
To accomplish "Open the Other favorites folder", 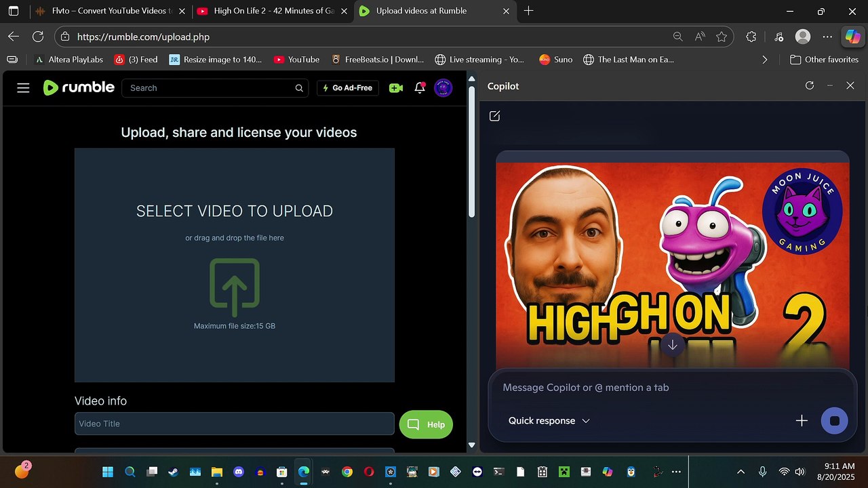I will [x=825, y=60].
